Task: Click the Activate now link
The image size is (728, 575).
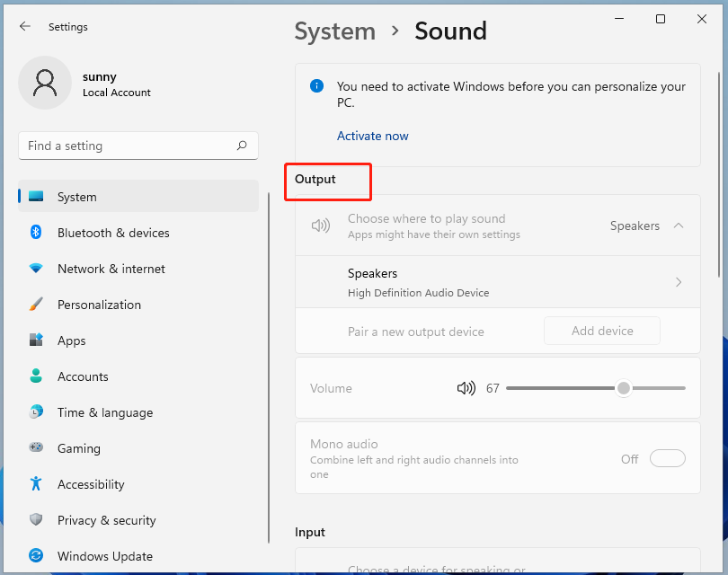Action: [x=372, y=136]
